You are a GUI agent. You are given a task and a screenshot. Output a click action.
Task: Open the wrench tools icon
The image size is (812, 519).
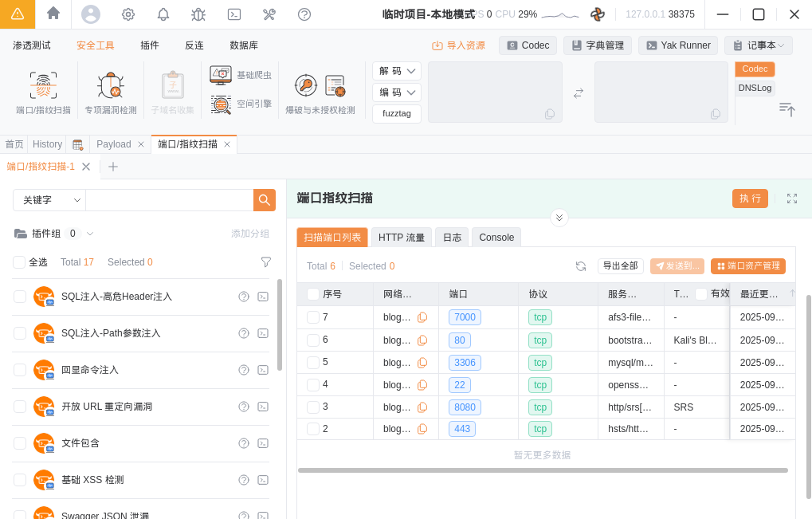tap(269, 14)
